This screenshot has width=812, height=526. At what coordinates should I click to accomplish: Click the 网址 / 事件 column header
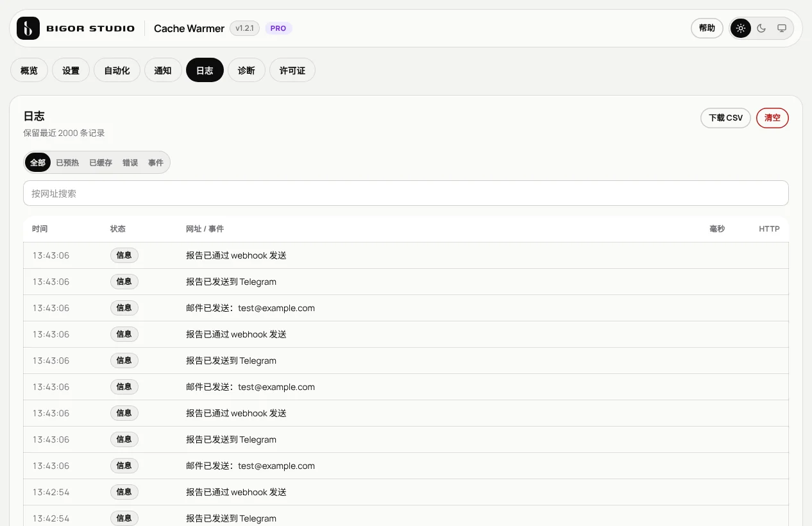[x=205, y=229]
